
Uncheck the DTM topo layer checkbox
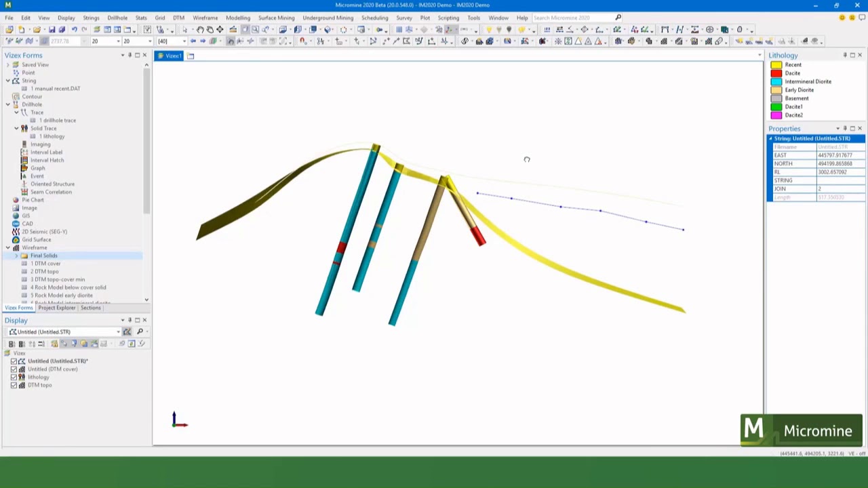tap(14, 386)
